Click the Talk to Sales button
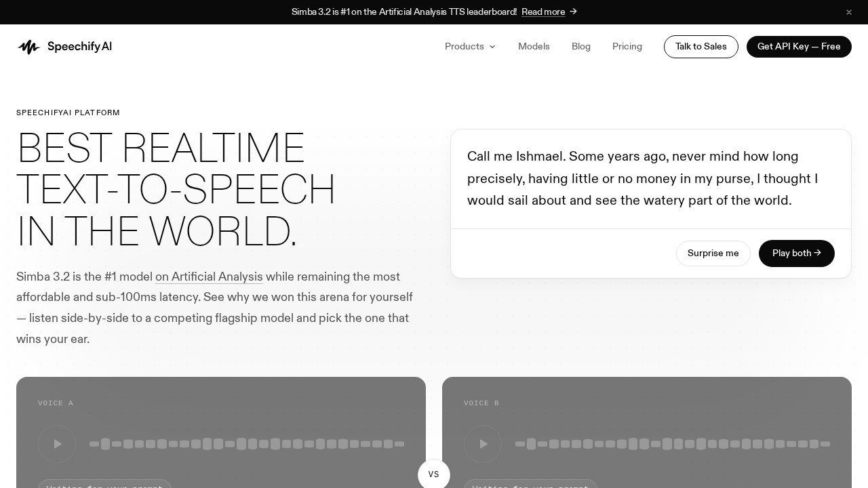868x488 pixels. pyautogui.click(x=701, y=47)
